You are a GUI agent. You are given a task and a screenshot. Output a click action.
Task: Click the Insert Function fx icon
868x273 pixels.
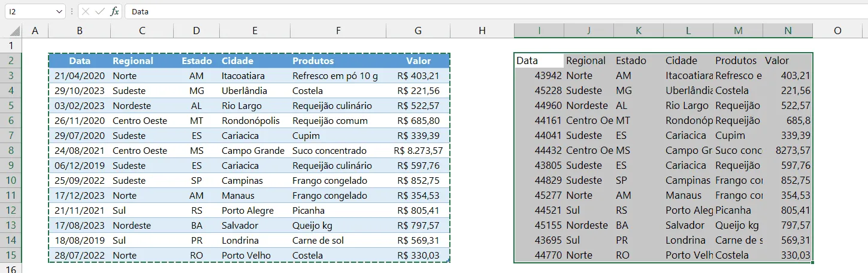click(114, 11)
